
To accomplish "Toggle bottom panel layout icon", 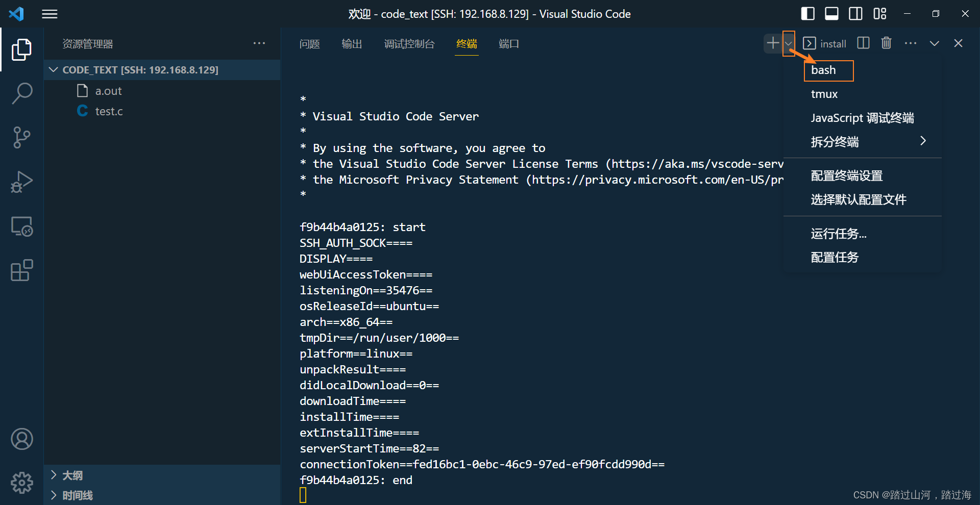I will [831, 14].
